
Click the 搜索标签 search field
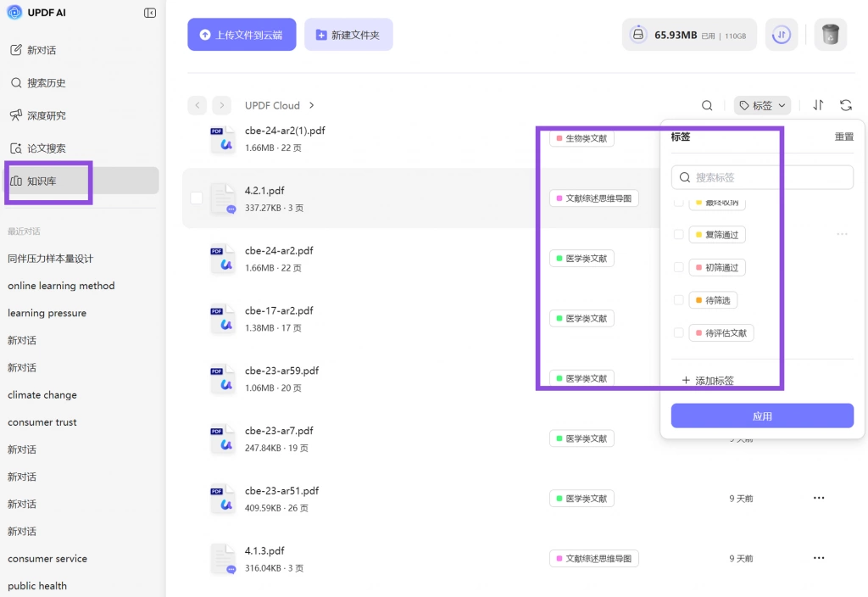[762, 177]
